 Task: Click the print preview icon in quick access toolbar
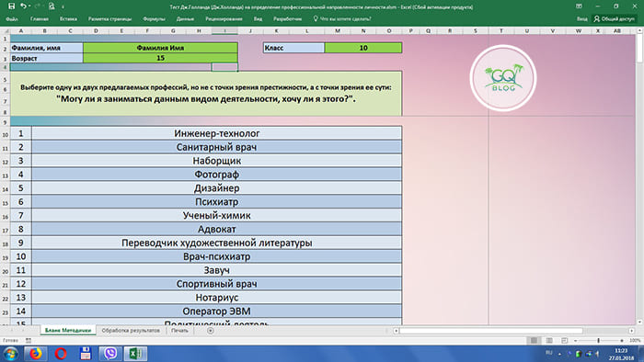coord(52,6)
